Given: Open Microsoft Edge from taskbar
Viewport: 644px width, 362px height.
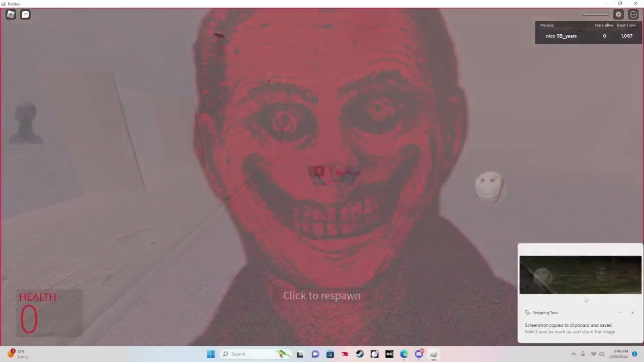Looking at the screenshot, I should point(404,354).
